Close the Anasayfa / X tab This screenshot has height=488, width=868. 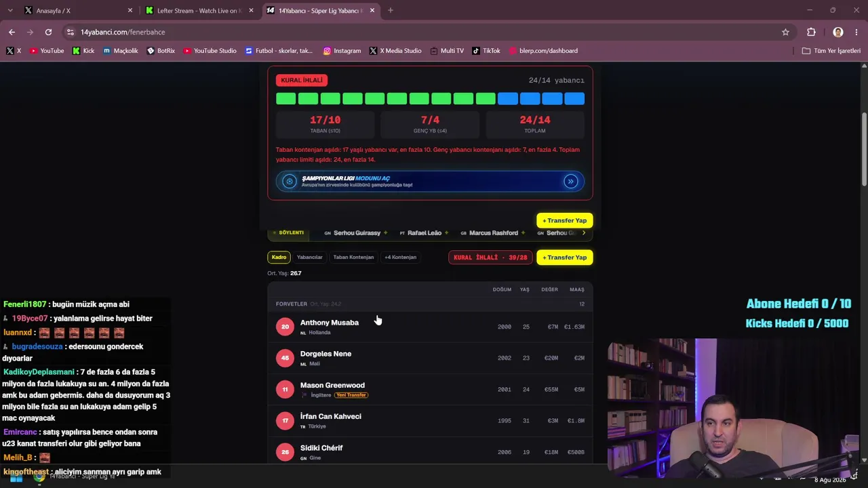click(130, 11)
